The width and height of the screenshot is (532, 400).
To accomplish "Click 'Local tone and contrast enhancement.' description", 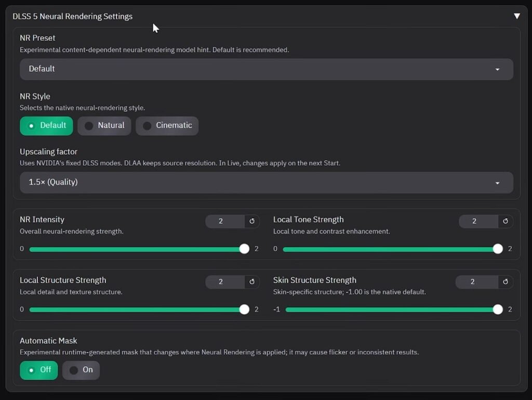I will 331,231.
